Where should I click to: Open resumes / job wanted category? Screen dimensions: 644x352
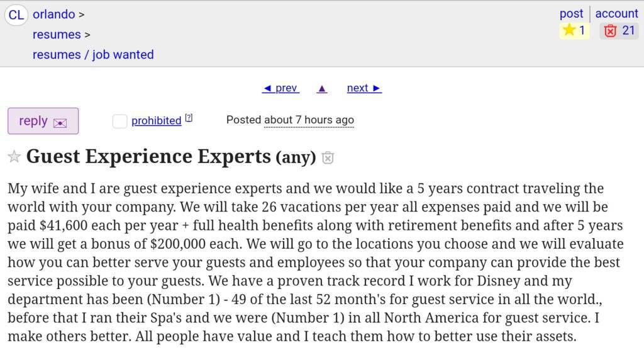coord(93,54)
